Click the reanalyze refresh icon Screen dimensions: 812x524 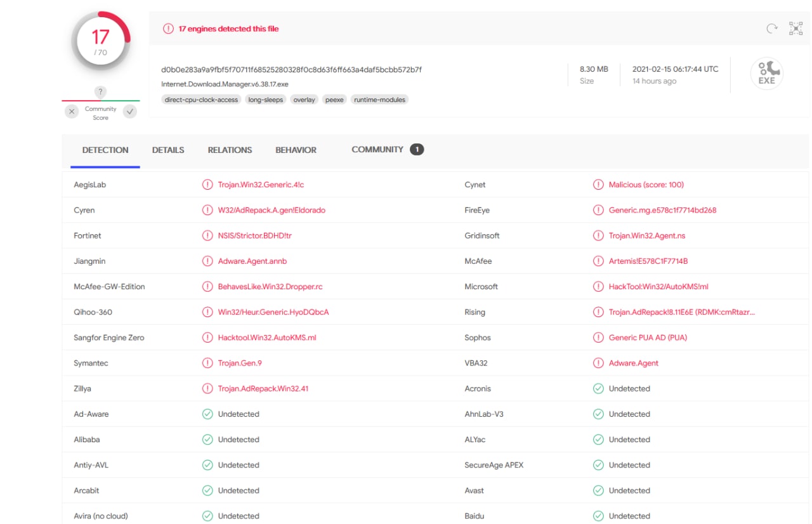click(x=771, y=28)
